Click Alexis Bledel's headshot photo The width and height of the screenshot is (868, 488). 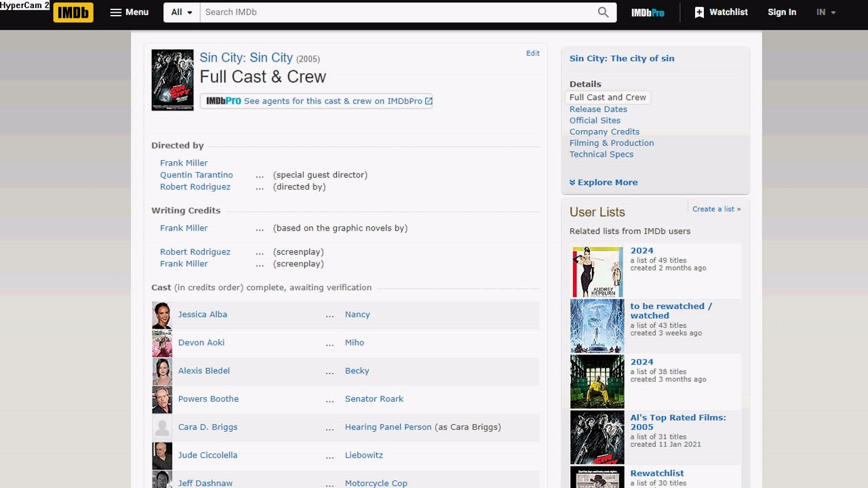point(162,371)
